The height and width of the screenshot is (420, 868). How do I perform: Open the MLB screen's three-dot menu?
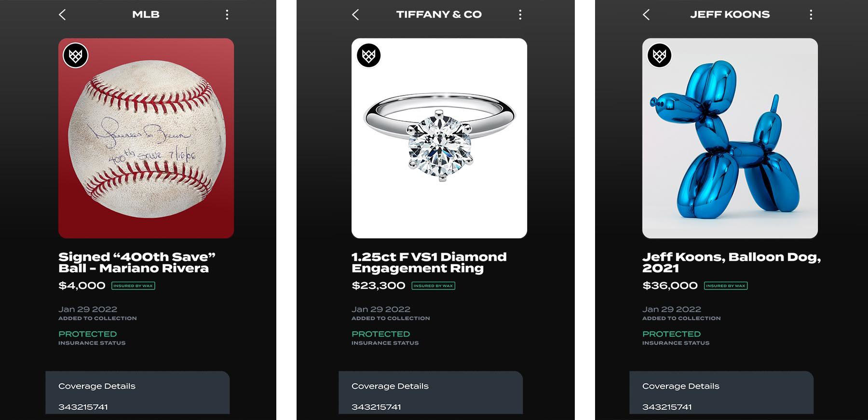227,15
